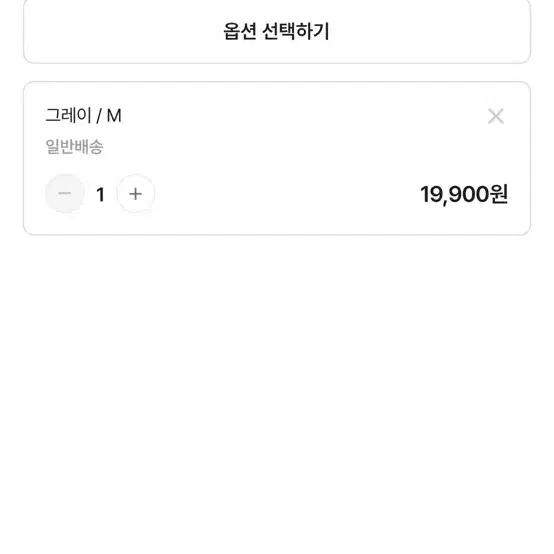Viewport: 554px width, 554px height.
Task: Add one more 그레이 / M item
Action: point(136,194)
